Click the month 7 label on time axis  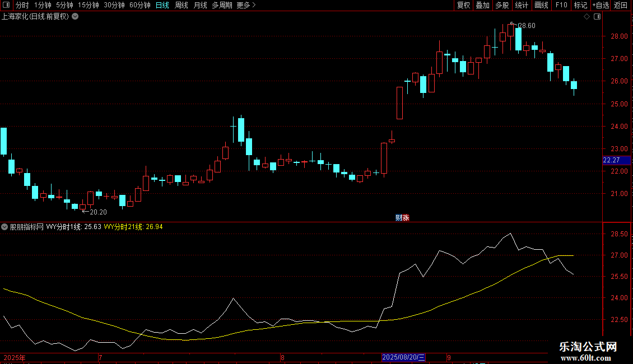click(x=100, y=357)
